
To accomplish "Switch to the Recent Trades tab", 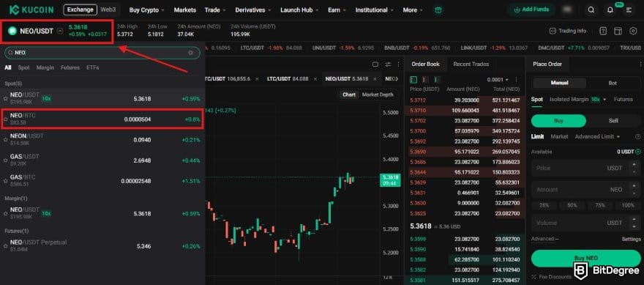I will coord(471,64).
